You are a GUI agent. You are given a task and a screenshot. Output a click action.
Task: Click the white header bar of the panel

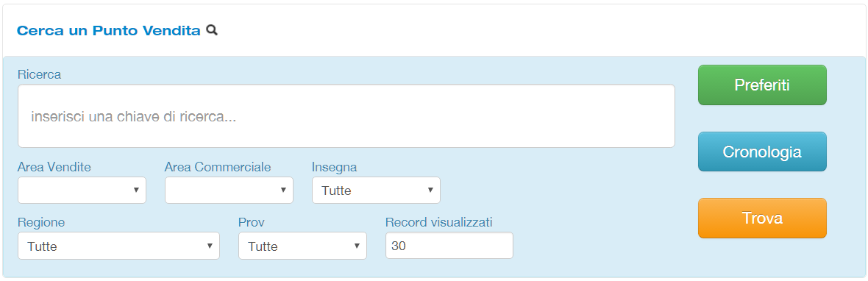tap(434, 30)
